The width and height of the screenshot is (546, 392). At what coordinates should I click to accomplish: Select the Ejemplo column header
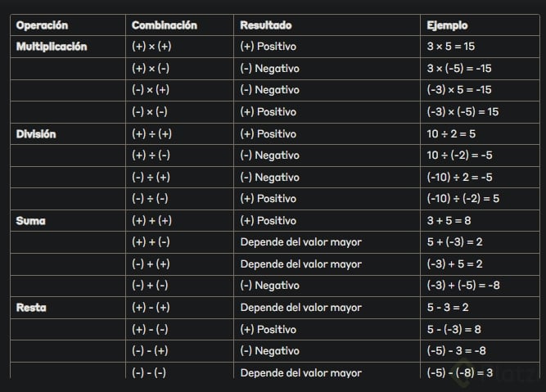pyautogui.click(x=447, y=25)
